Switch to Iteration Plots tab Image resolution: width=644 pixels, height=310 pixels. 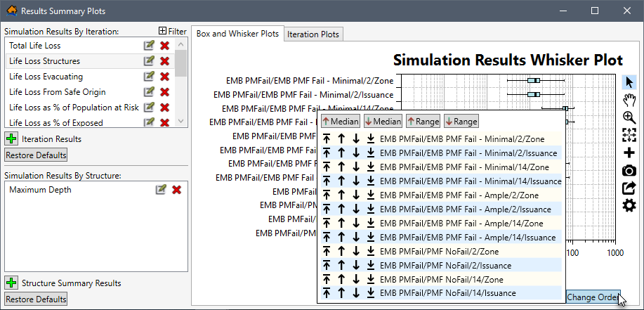(x=313, y=34)
